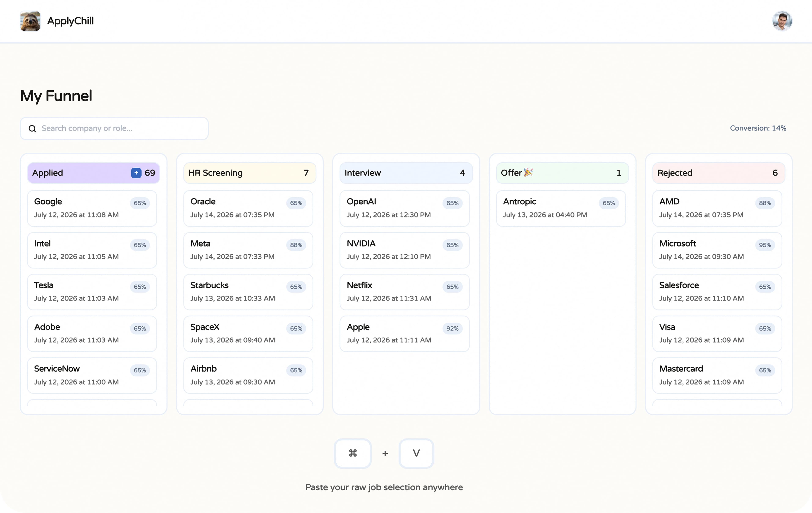Screen dimensions: 812x513
Task: Open the user profile avatar
Action: [x=782, y=21]
